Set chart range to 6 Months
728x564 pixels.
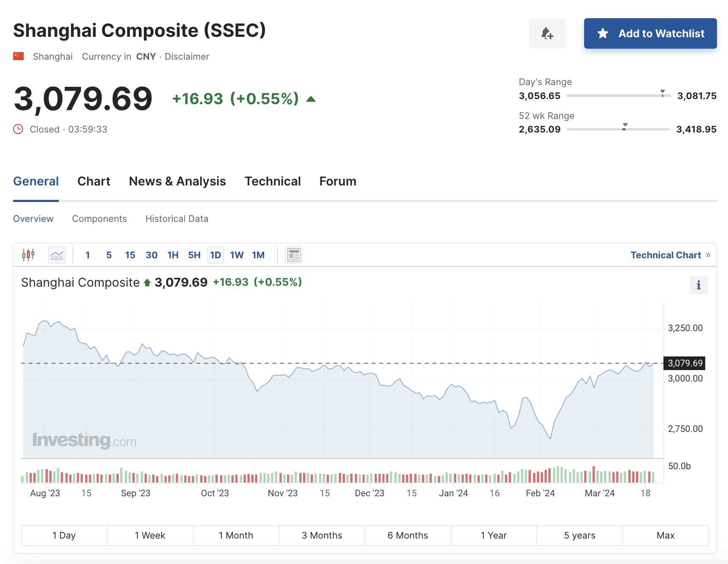[408, 535]
